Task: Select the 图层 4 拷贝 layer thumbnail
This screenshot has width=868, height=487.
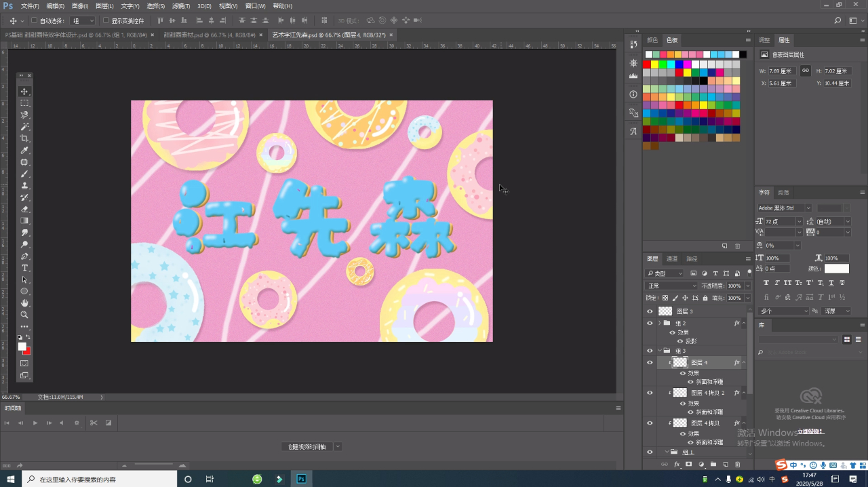Action: [x=679, y=423]
